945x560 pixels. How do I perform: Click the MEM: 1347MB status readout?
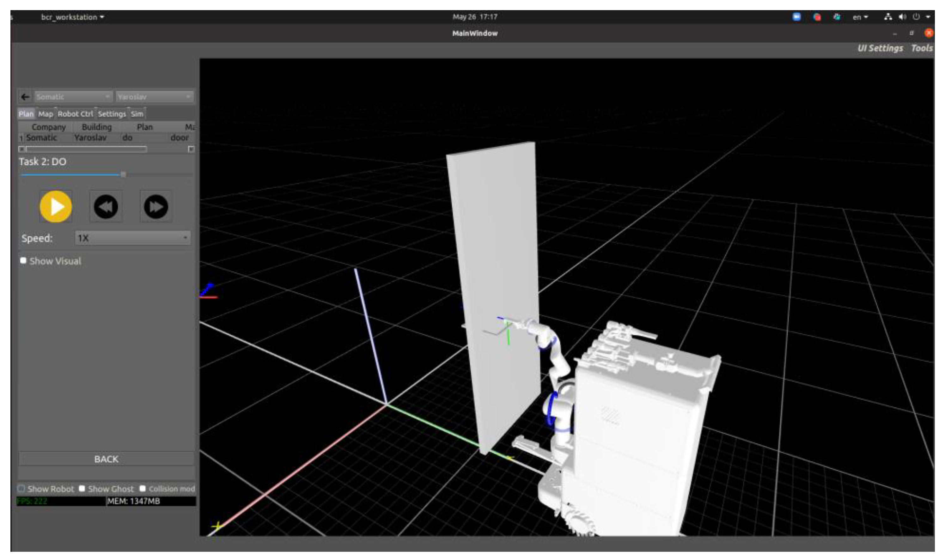point(151,501)
